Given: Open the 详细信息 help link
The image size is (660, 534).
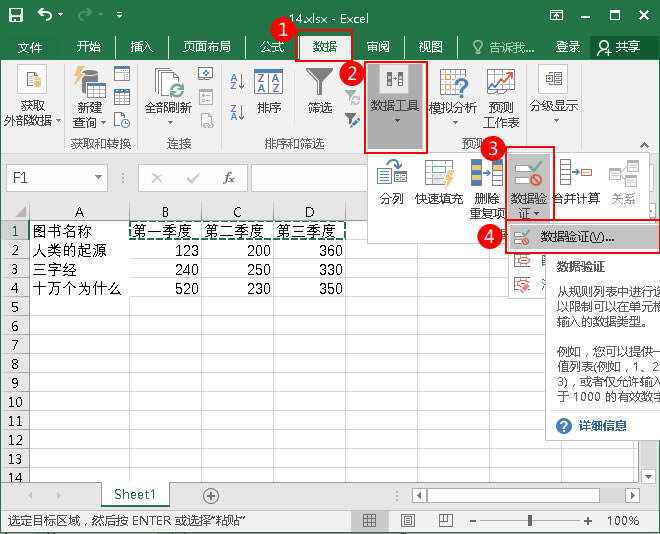Looking at the screenshot, I should 602,425.
